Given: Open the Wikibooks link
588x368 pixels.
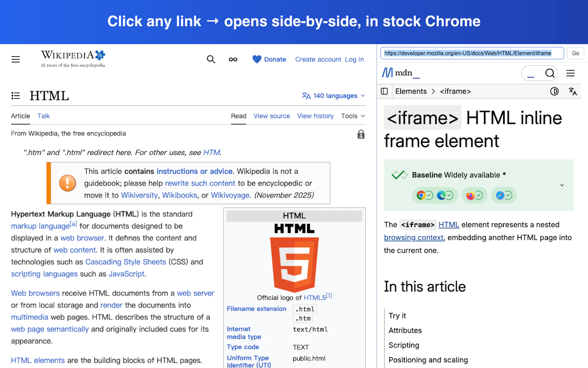Looking at the screenshot, I should 180,195.
